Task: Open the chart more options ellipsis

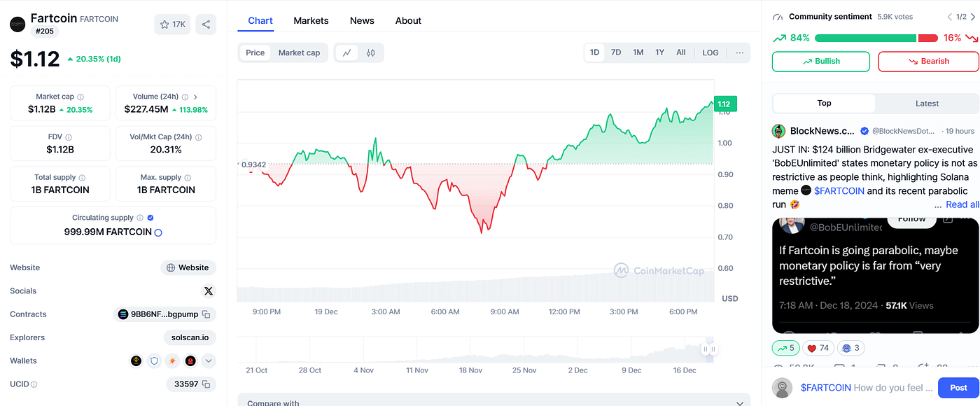Action: tap(739, 52)
